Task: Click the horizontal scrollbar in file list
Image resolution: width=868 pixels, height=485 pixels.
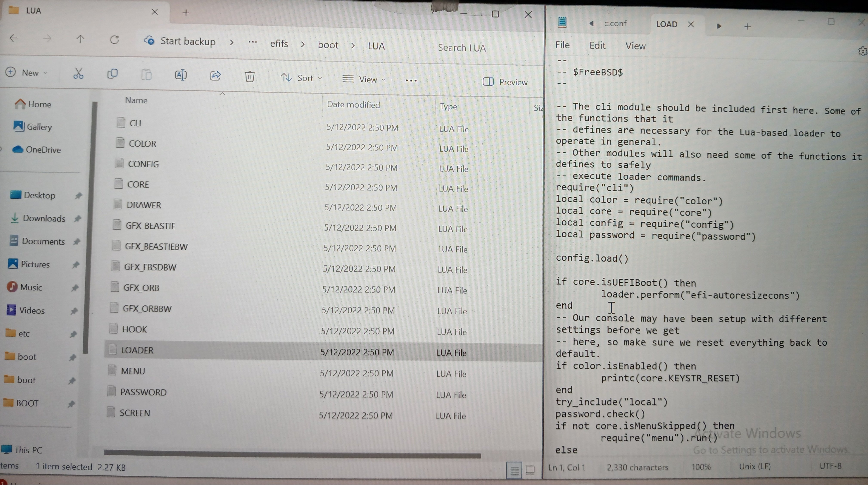Action: click(x=292, y=453)
